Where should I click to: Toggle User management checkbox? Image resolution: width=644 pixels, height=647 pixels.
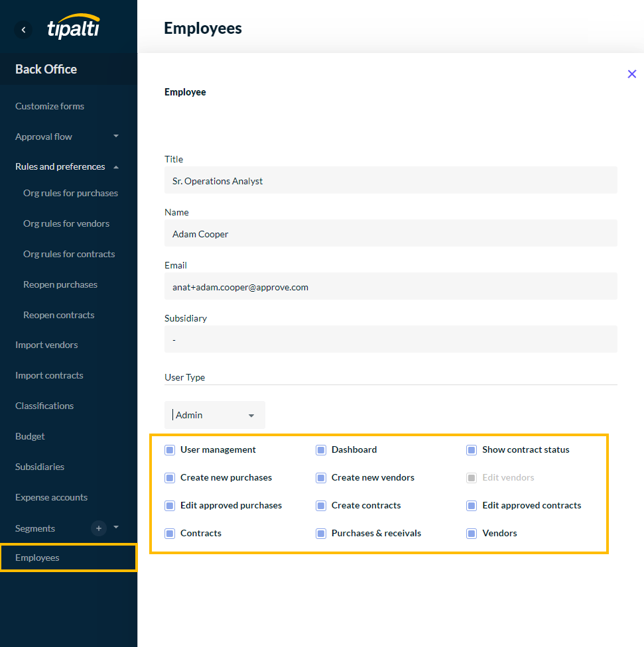click(x=170, y=449)
